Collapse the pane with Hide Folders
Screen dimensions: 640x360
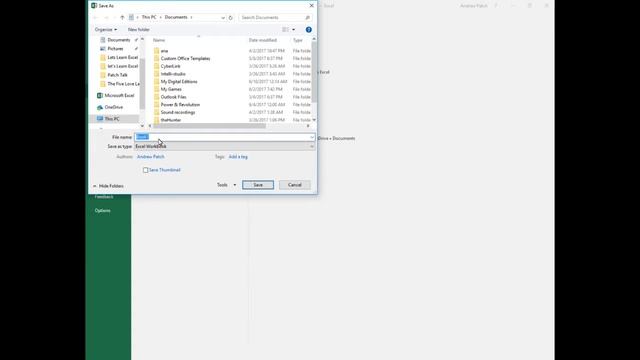tap(108, 186)
